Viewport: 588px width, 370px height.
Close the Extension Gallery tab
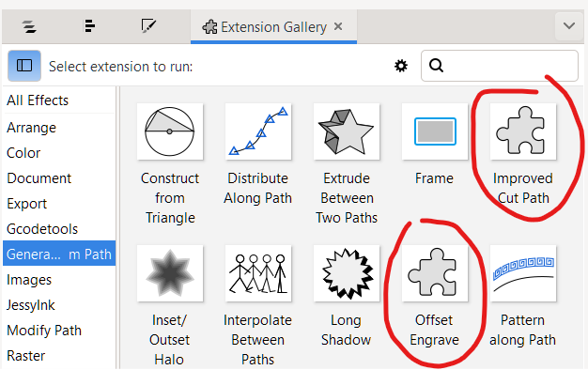338,26
